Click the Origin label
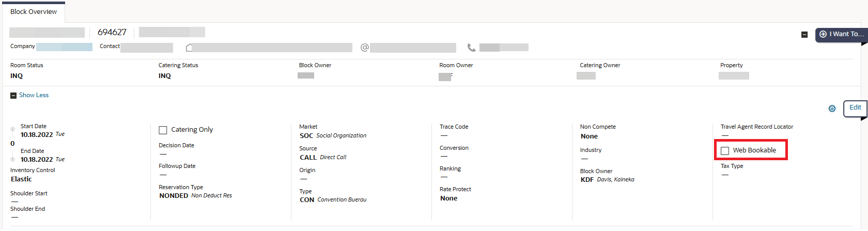The height and width of the screenshot is (231, 868). coord(307,170)
